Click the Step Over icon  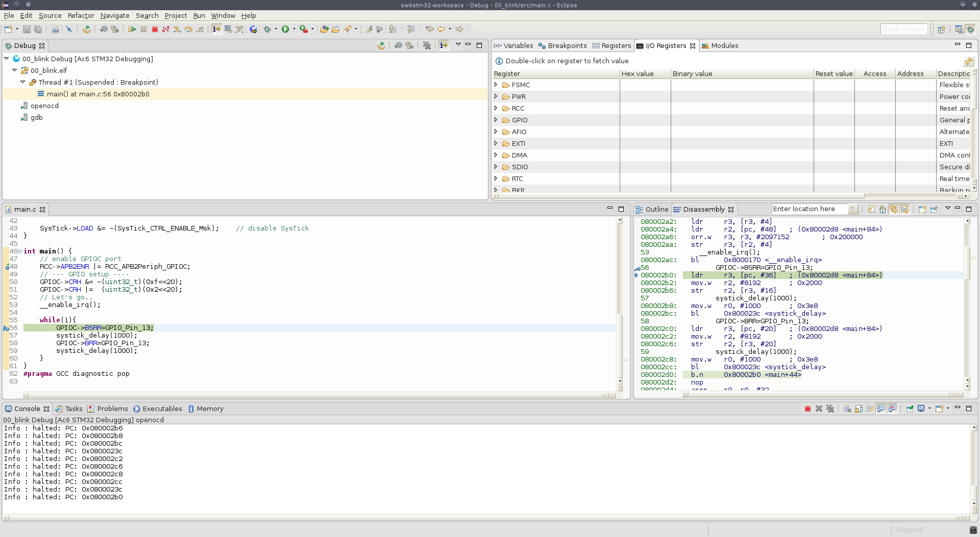188,29
